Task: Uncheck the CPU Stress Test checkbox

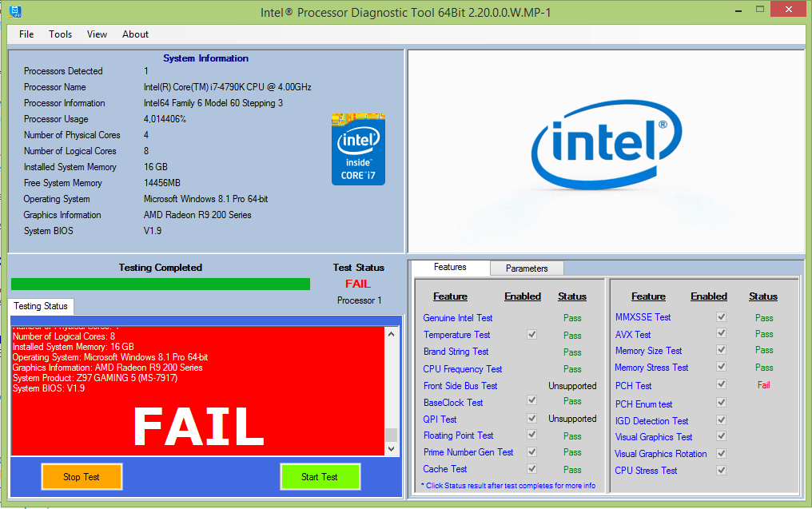Action: (722, 471)
